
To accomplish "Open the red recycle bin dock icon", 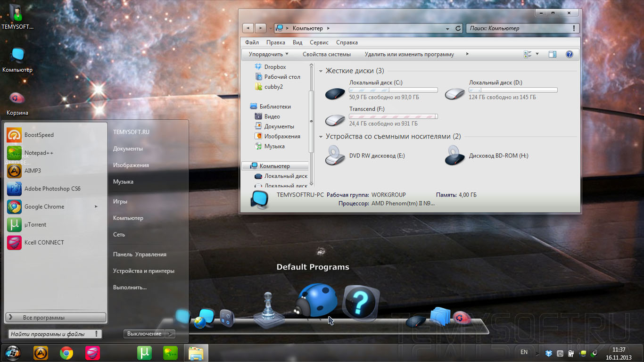I will 462,318.
